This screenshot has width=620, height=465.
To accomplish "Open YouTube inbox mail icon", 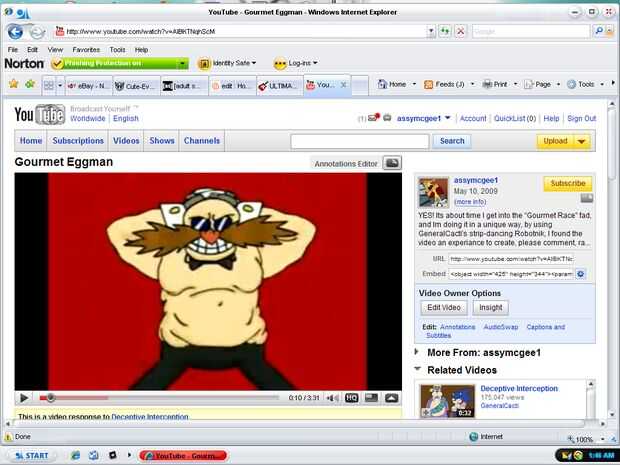I will [x=374, y=118].
